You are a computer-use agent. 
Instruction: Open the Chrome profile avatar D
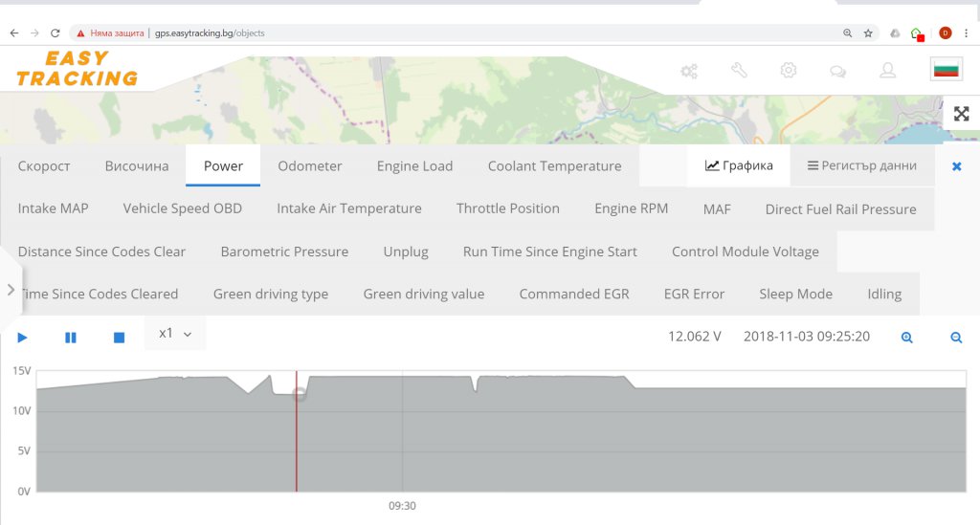(945, 33)
